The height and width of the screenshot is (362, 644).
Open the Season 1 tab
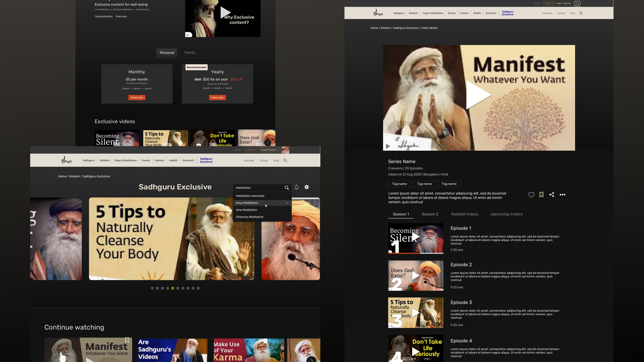(401, 214)
